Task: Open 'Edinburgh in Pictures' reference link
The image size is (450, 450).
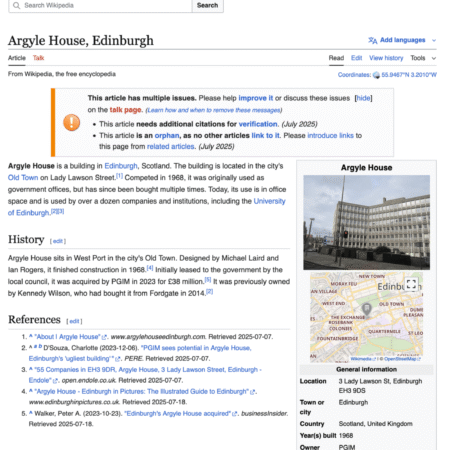Action: pos(141,392)
